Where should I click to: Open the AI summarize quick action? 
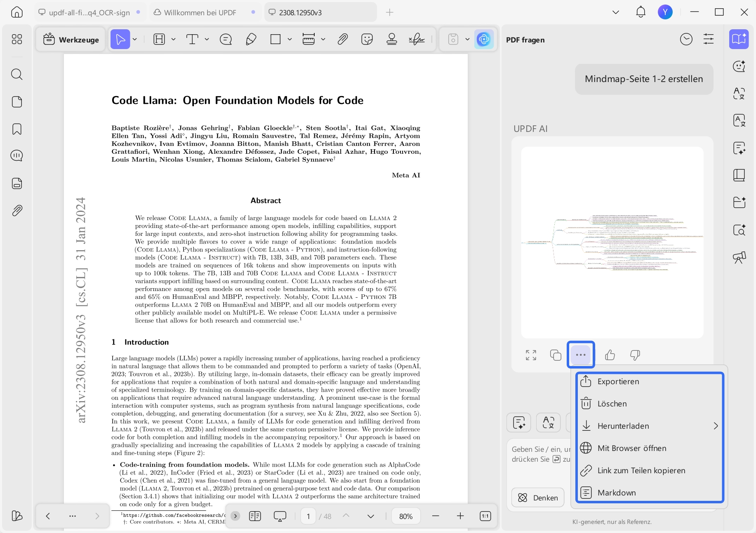[x=519, y=423]
